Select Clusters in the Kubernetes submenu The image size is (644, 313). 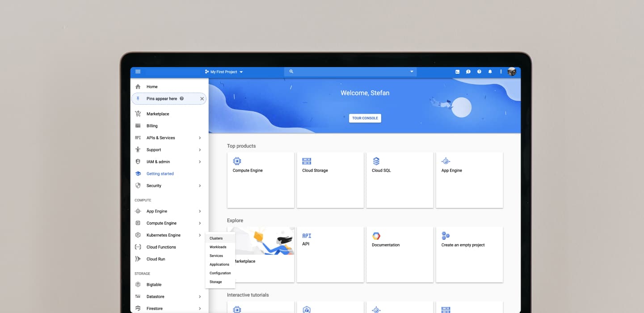220,238
